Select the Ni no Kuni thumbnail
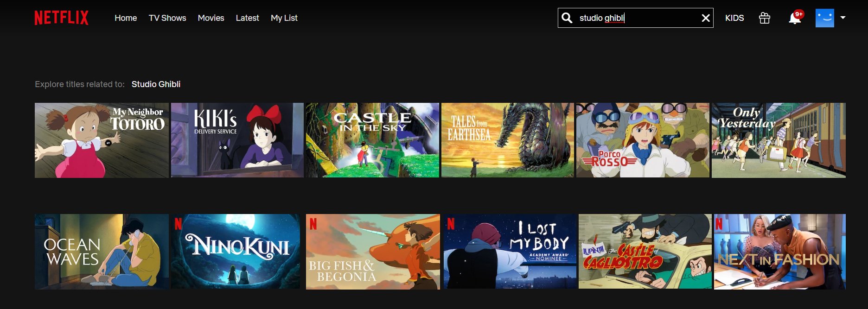 coord(236,252)
